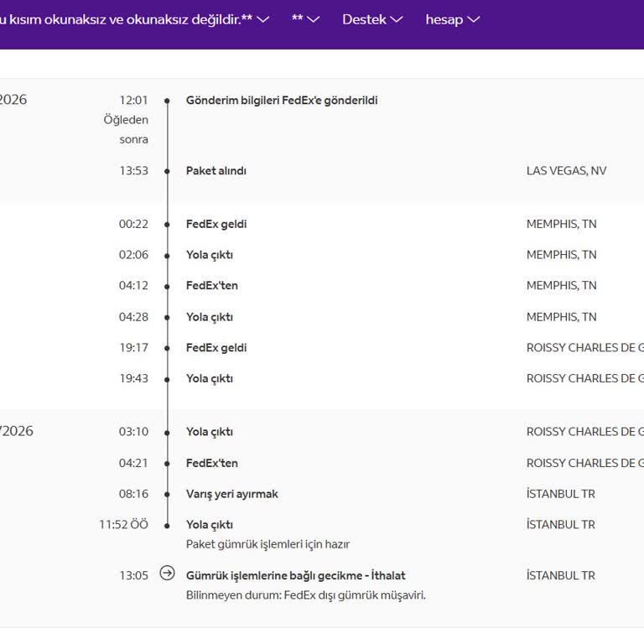Click ROISSY CHARLES DE G location at 03:10

585,432
